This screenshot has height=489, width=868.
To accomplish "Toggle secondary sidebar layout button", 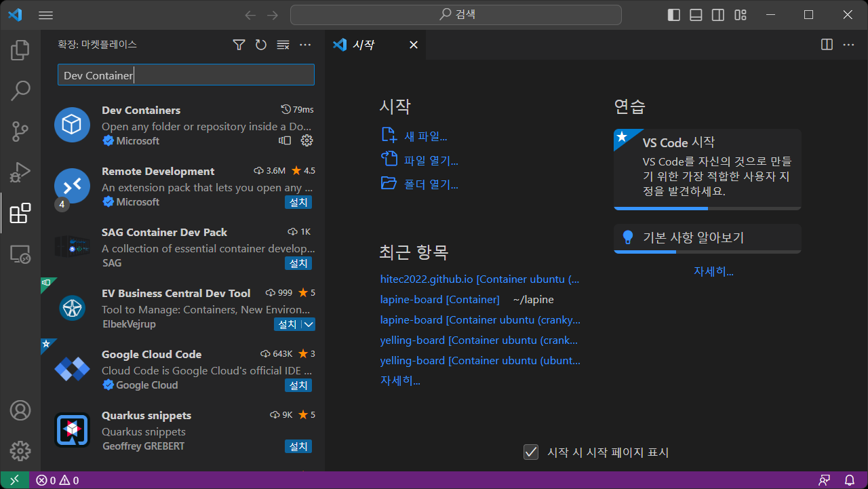I will pyautogui.click(x=718, y=15).
